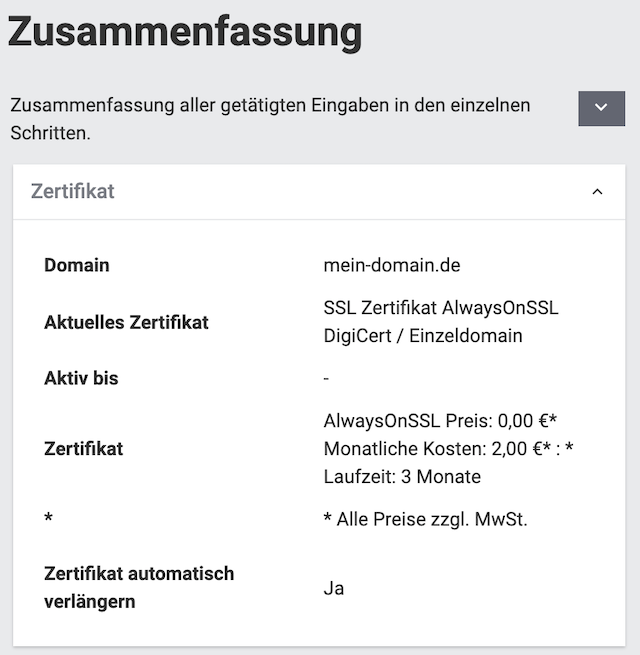
Task: Click the dash value next to Aktiv bis
Action: [x=327, y=379]
